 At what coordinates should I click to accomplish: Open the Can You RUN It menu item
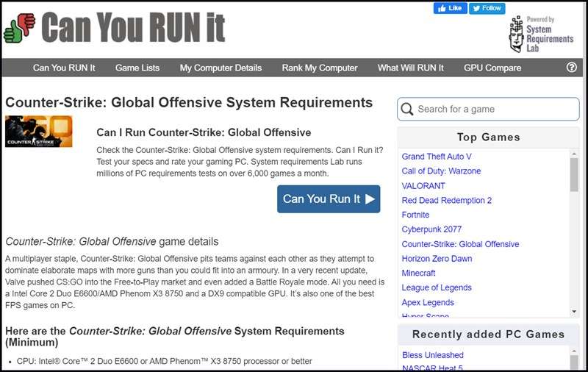tap(64, 68)
